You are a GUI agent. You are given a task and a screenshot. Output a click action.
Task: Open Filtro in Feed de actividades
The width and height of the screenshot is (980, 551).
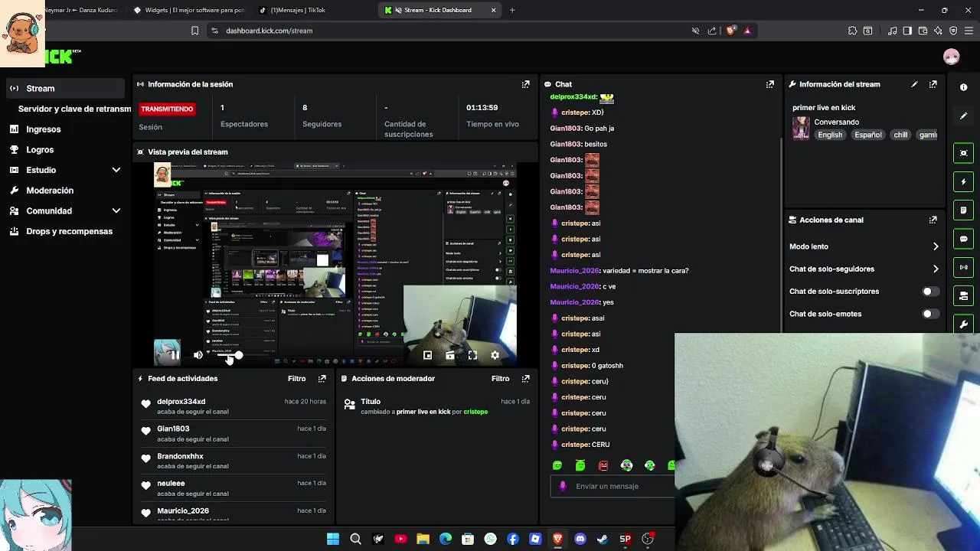tap(296, 378)
